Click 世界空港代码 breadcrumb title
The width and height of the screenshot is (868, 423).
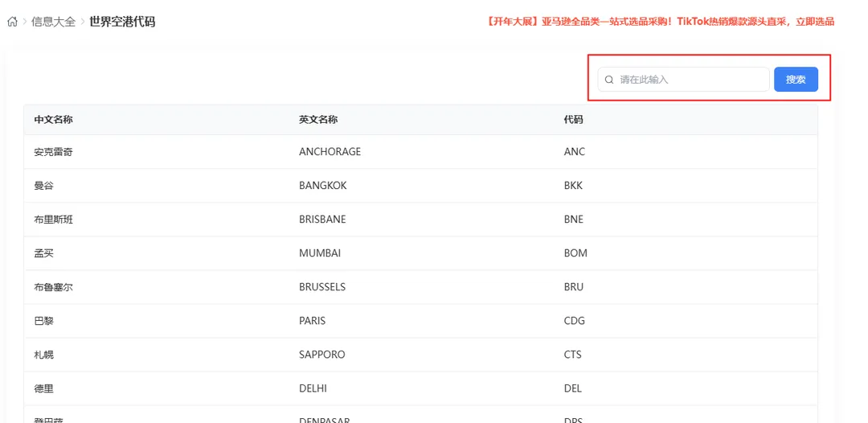tap(122, 23)
